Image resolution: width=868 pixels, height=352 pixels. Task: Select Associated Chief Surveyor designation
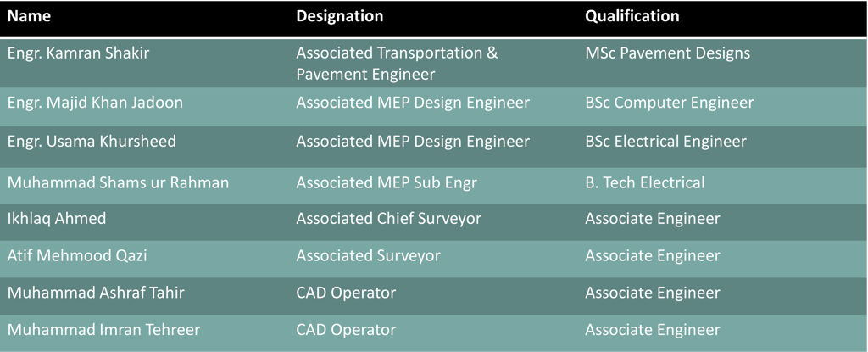tap(388, 218)
